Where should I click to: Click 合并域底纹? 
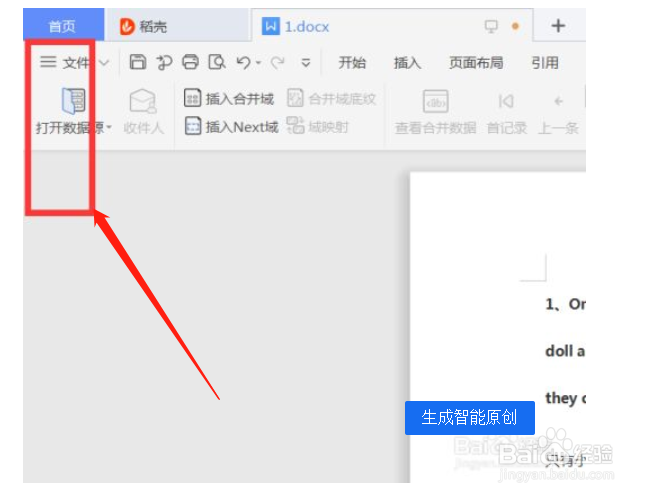332,99
